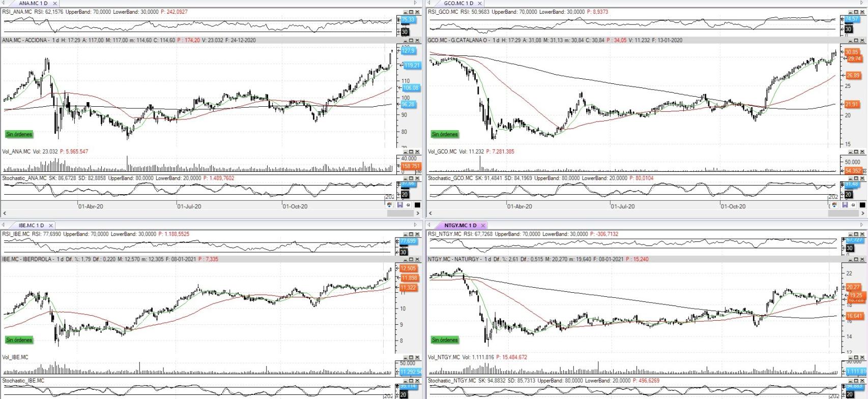Click the 'Sin órdenes' label on the NATURGY chart
The width and height of the screenshot is (868, 399).
pyautogui.click(x=445, y=340)
